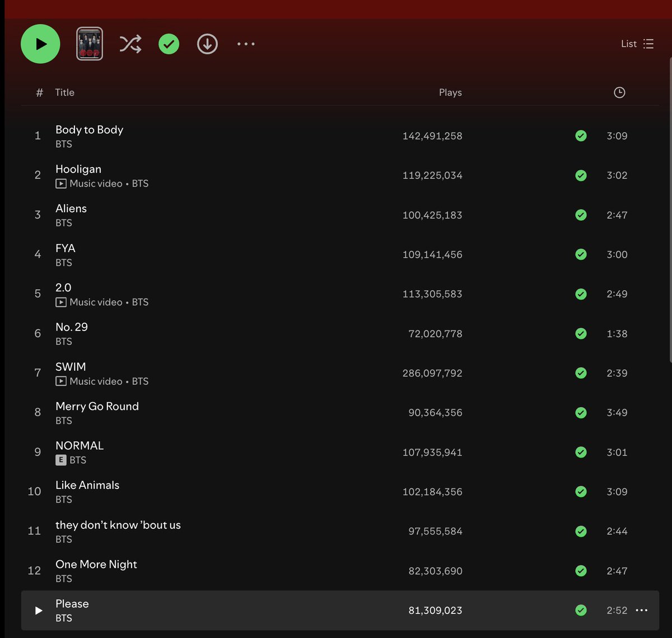Select the track title NORMAL
This screenshot has width=672, height=638.
80,446
